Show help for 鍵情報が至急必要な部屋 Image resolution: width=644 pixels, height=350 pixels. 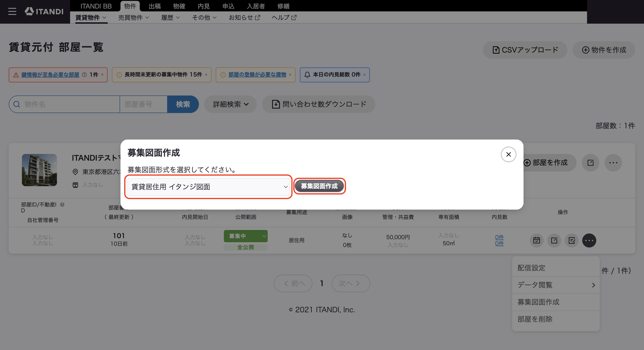pyautogui.click(x=85, y=75)
